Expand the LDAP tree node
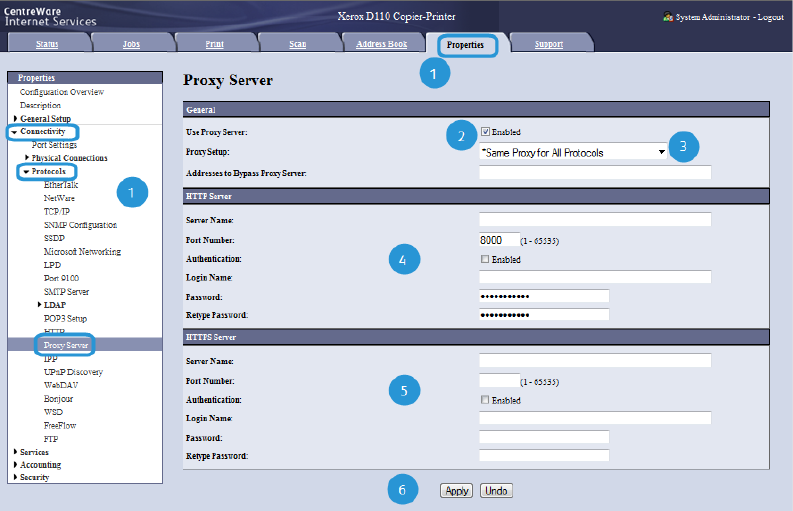793x511 pixels. point(39,305)
